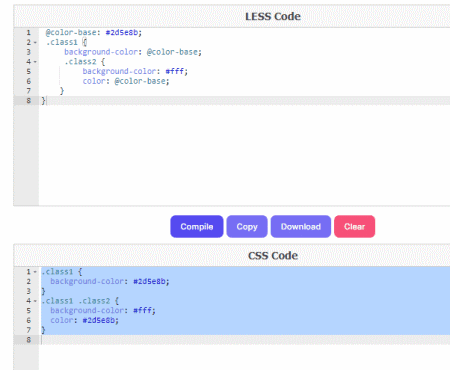Download the CSS file
Image resolution: width=450 pixels, height=370 pixels.
pyautogui.click(x=301, y=227)
